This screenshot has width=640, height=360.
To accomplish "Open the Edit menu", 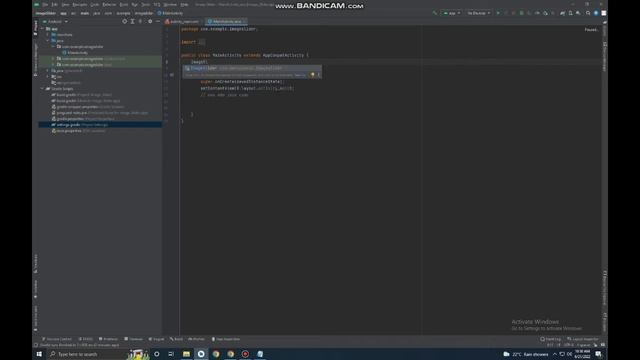I will click(x=54, y=4).
